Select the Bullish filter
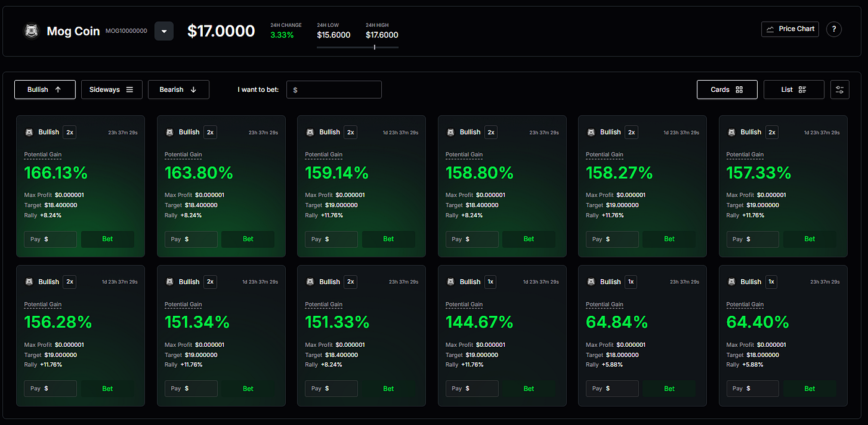Viewport: 868px width, 425px height. click(x=45, y=89)
